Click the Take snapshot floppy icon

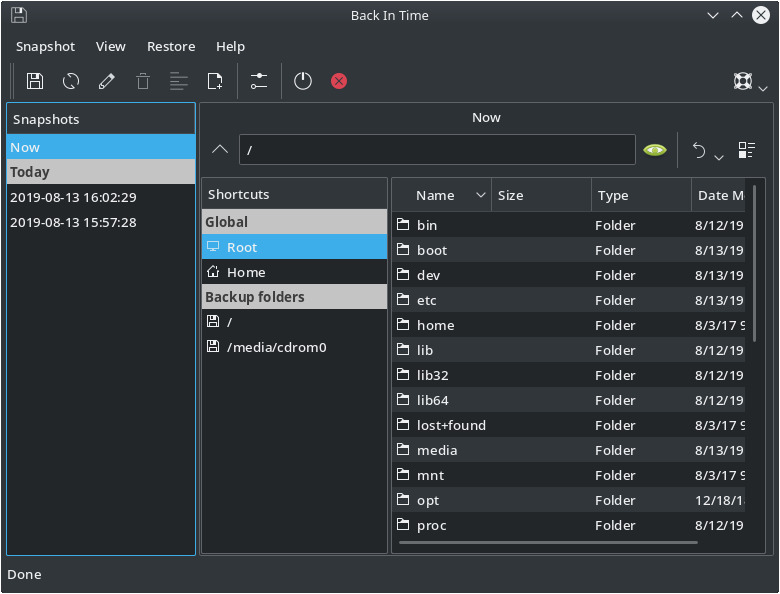click(x=35, y=81)
